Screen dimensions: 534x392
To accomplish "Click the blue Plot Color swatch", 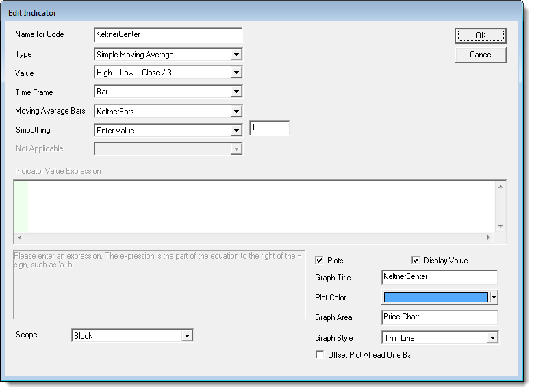I will coord(436,298).
